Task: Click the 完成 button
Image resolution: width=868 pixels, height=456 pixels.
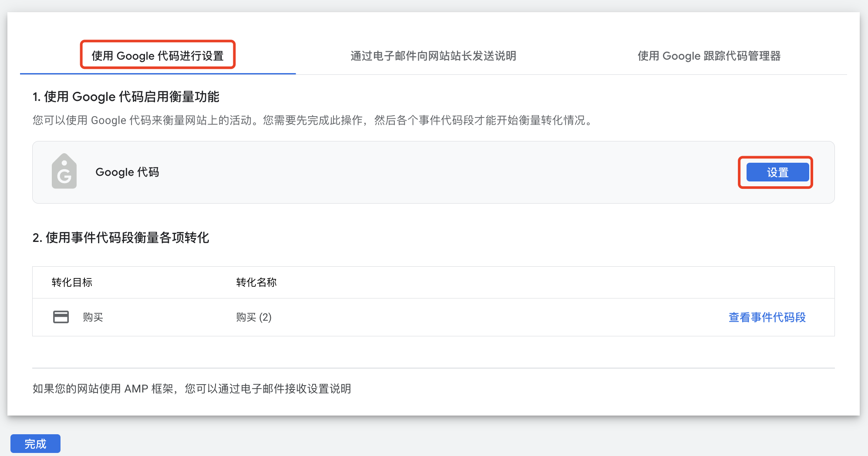Action: point(35,444)
